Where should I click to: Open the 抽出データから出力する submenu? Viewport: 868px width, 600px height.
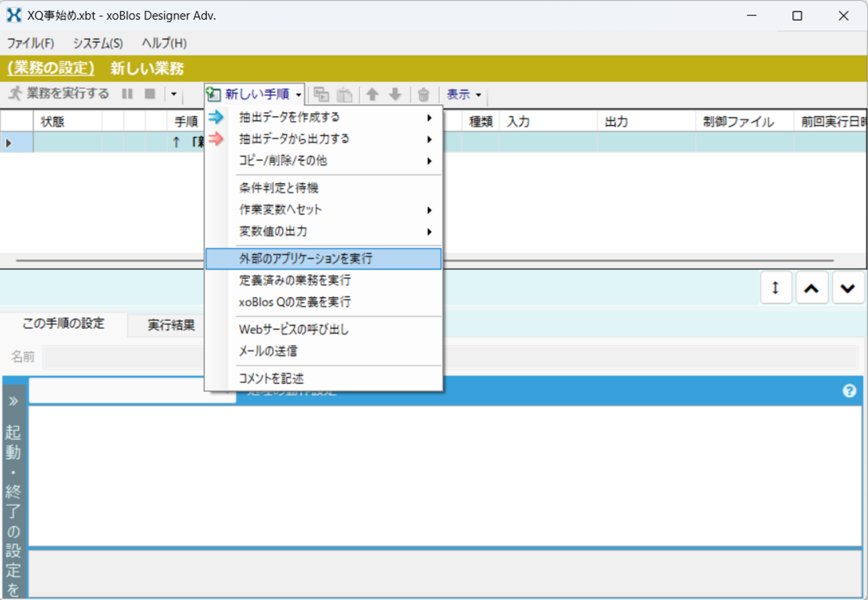coord(323,139)
